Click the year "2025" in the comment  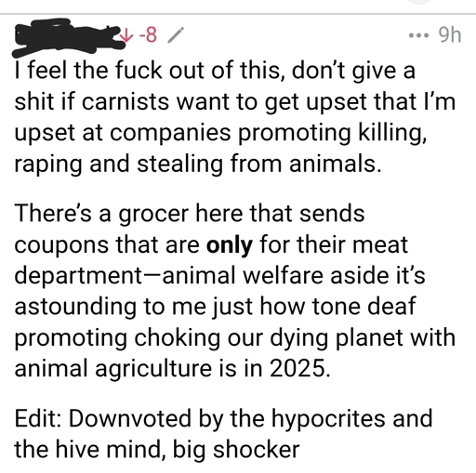pos(297,368)
